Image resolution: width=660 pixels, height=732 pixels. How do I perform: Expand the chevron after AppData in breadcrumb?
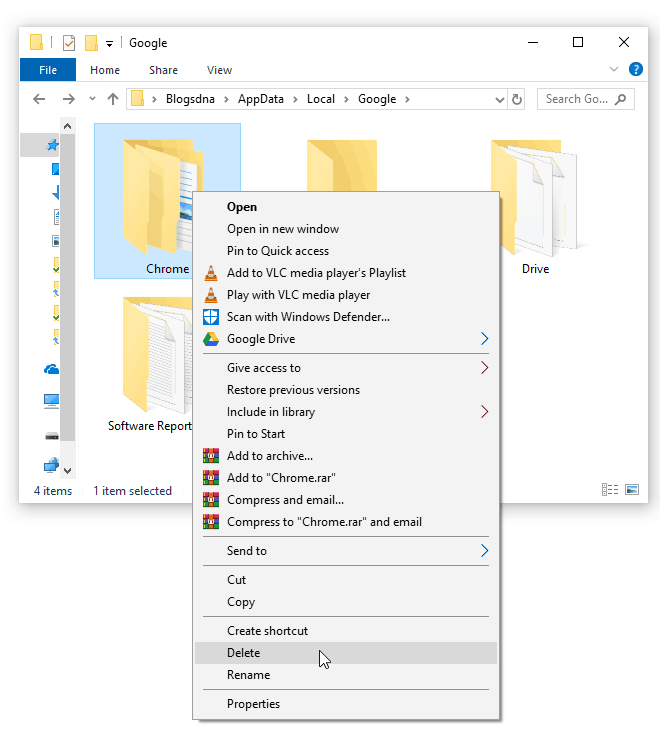(x=295, y=99)
